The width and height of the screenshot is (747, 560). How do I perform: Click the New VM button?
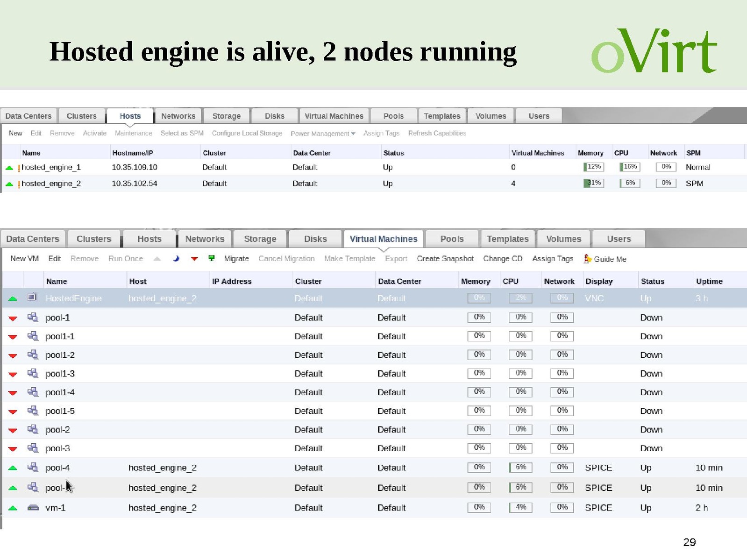(x=24, y=258)
